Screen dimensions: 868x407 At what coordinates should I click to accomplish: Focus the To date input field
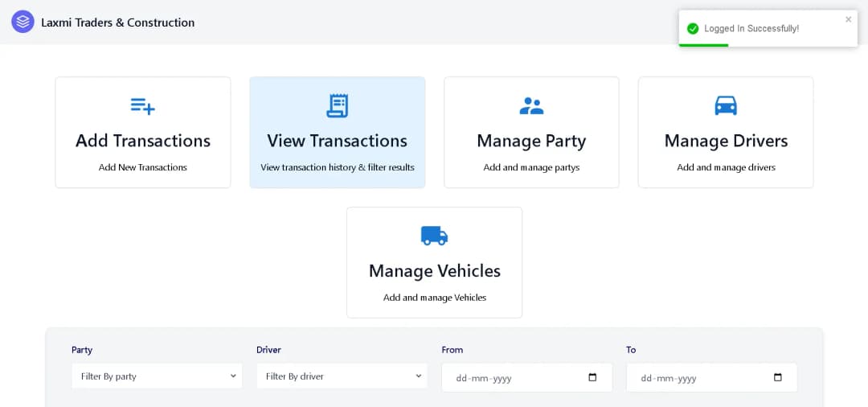(x=699, y=377)
